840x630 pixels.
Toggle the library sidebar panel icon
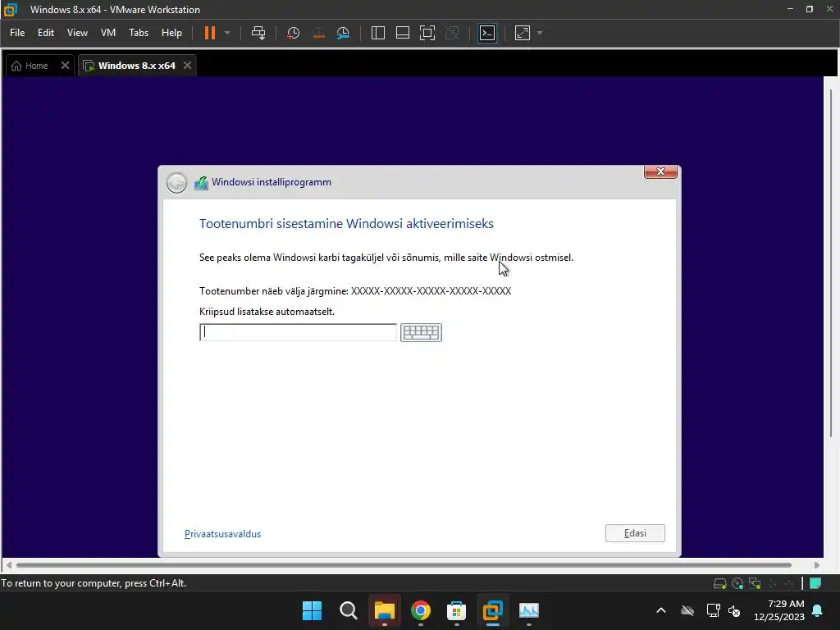click(378, 33)
